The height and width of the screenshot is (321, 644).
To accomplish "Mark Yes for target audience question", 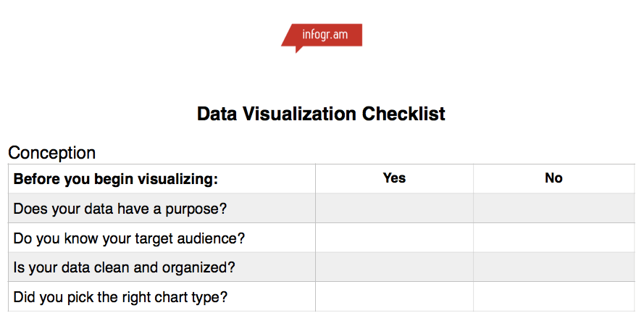I will tap(394, 238).
